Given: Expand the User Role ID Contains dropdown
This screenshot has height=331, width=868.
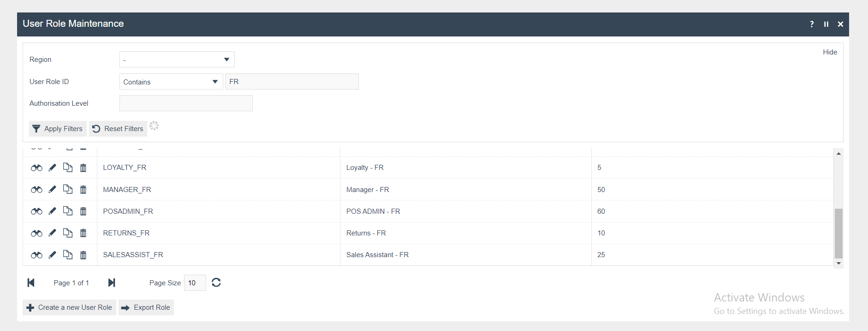Looking at the screenshot, I should pyautogui.click(x=171, y=82).
